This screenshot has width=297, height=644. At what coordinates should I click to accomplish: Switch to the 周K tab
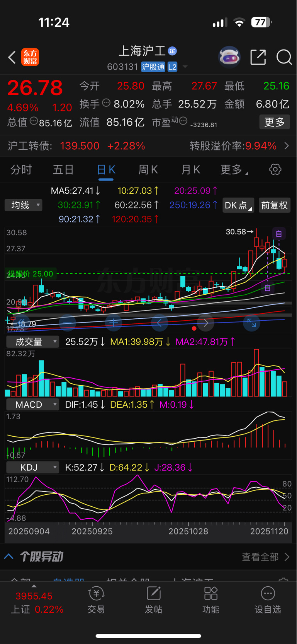point(148,169)
